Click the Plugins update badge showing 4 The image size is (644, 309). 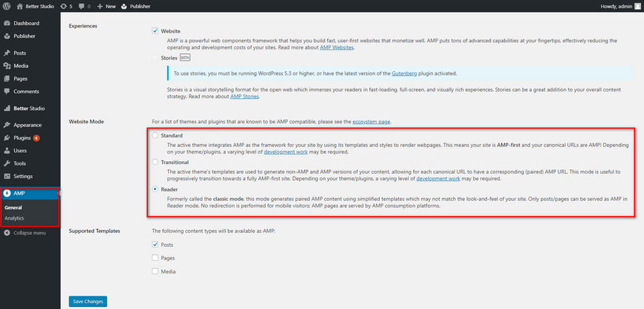pyautogui.click(x=36, y=138)
